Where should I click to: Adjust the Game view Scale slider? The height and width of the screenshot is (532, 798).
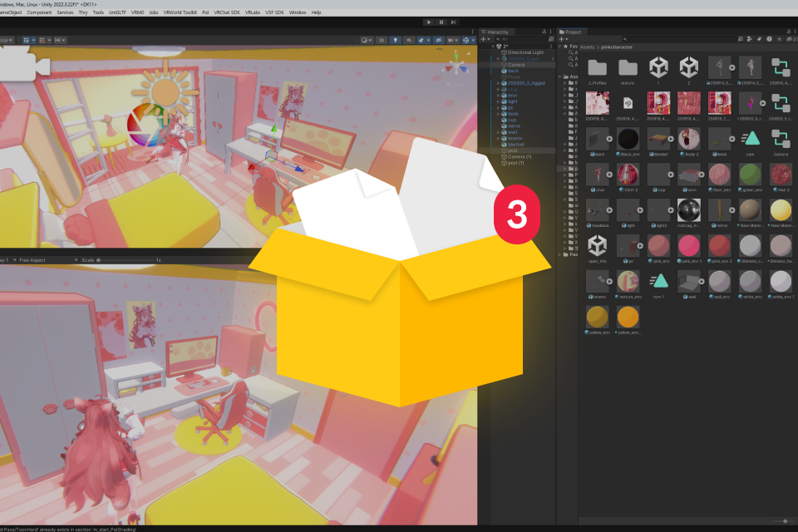tap(125, 260)
